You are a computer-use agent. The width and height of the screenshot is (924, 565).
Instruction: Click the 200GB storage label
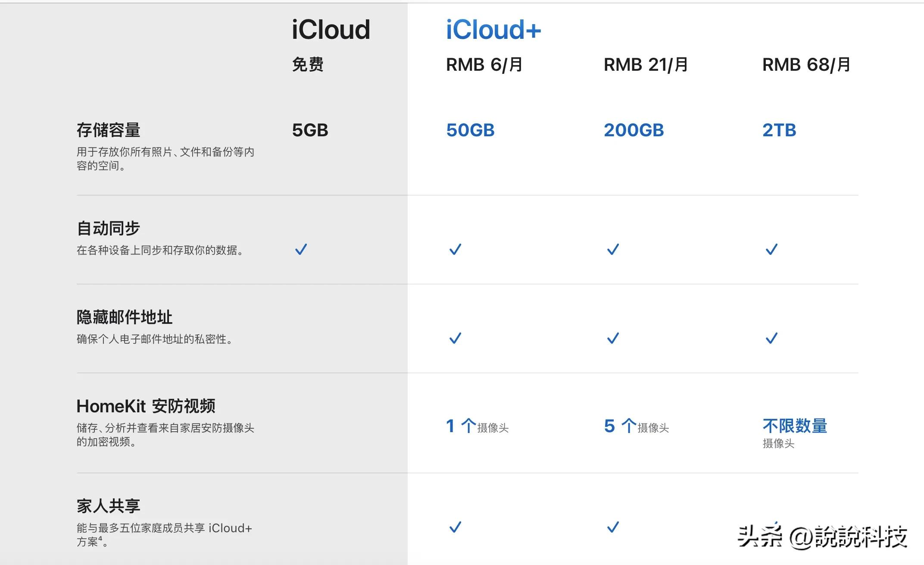(x=634, y=130)
